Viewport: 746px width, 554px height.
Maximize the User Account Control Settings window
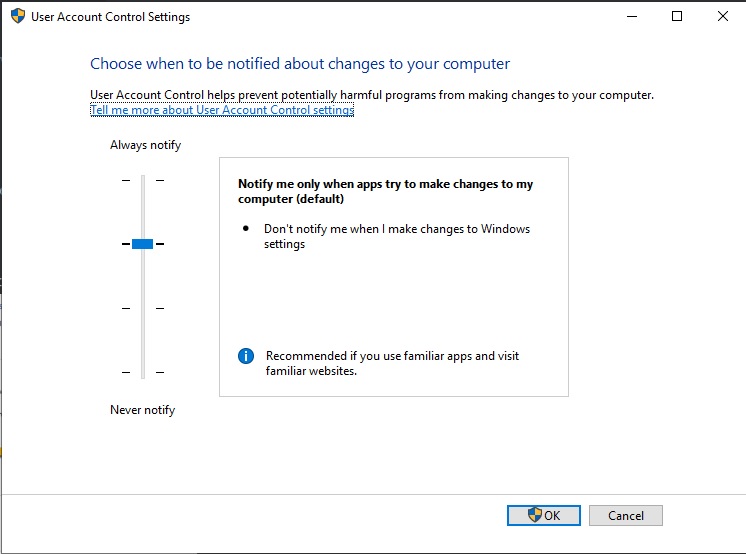tap(677, 17)
